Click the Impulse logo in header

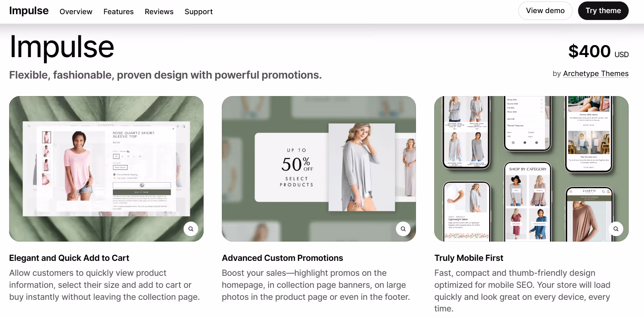29,11
